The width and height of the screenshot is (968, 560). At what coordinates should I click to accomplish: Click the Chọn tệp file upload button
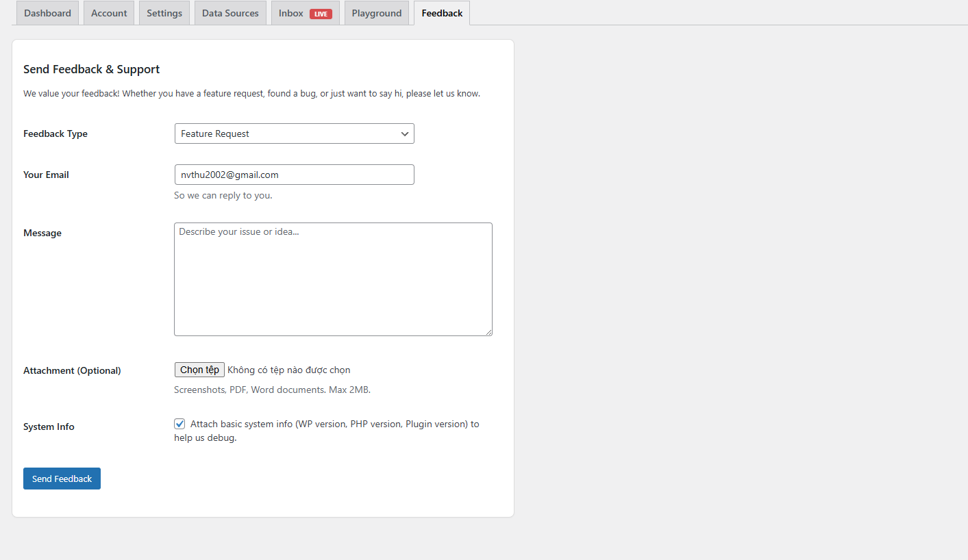click(x=199, y=369)
